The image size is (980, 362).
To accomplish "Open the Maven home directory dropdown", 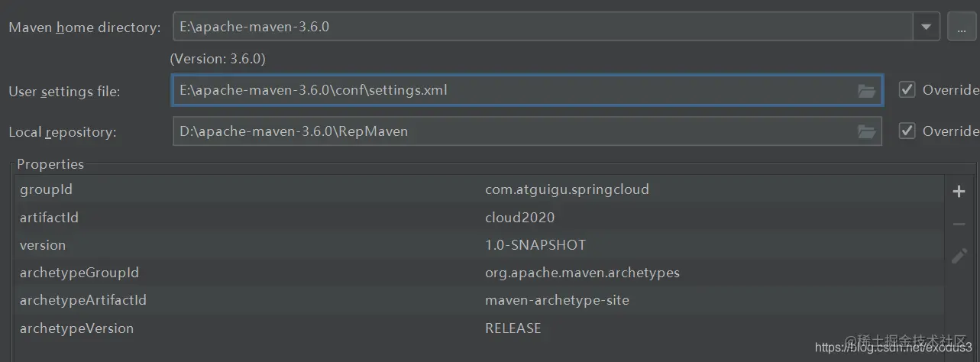I will [x=926, y=27].
